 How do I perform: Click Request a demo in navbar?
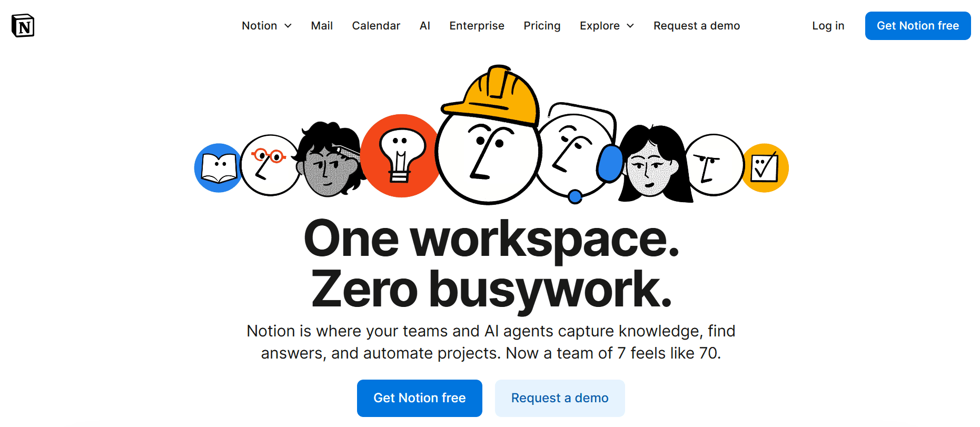[697, 26]
